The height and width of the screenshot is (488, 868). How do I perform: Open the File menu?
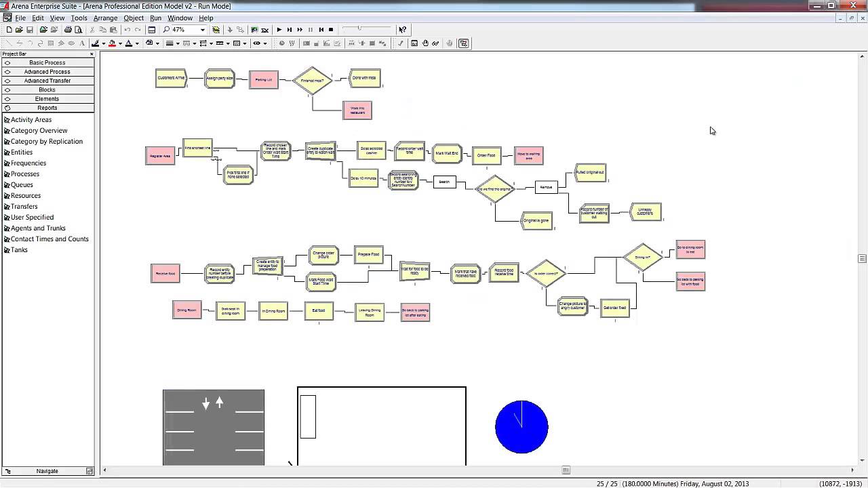pyautogui.click(x=20, y=18)
